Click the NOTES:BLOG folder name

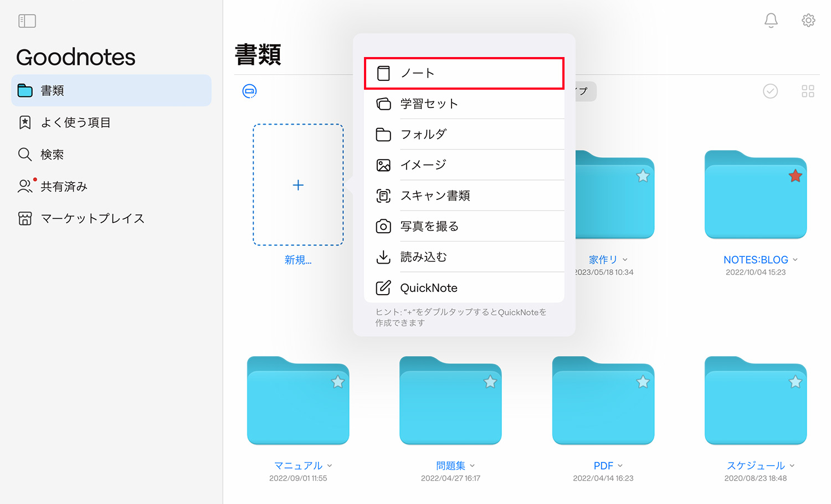click(756, 260)
